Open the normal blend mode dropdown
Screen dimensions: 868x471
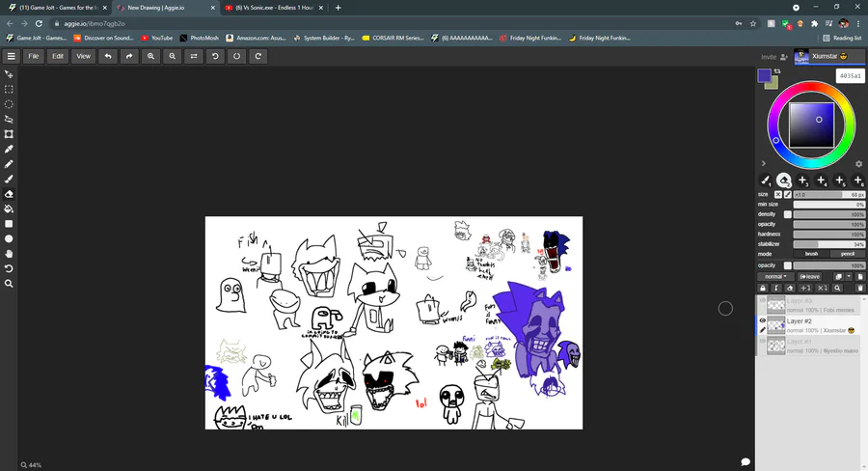point(775,276)
